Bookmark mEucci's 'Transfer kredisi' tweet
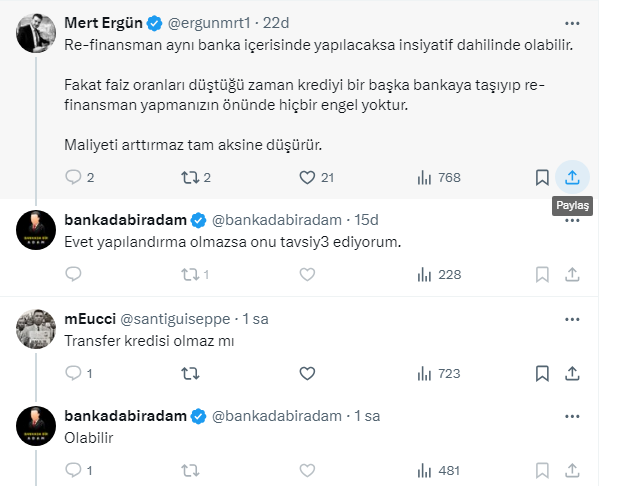628x486 pixels. click(x=541, y=373)
